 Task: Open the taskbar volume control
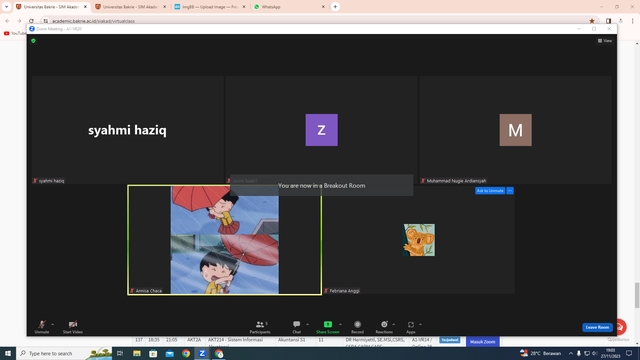coord(594,353)
